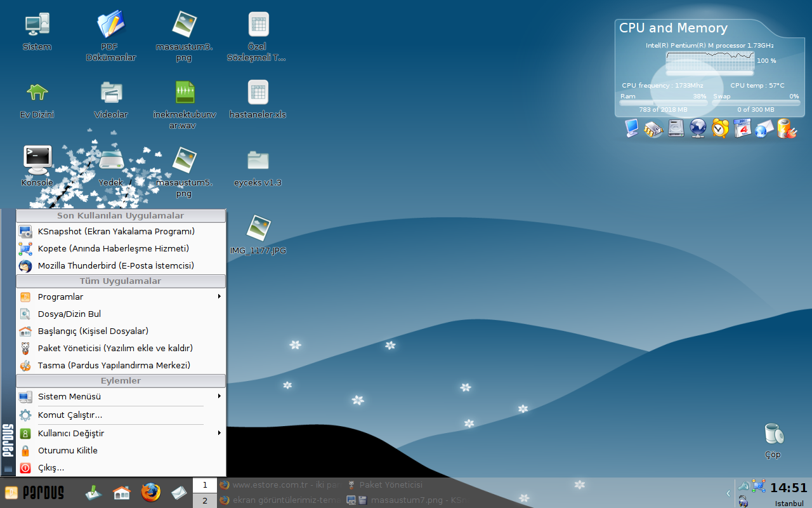Click the monitor icon in widget dock
The height and width of the screenshot is (508, 812).
coord(632,128)
